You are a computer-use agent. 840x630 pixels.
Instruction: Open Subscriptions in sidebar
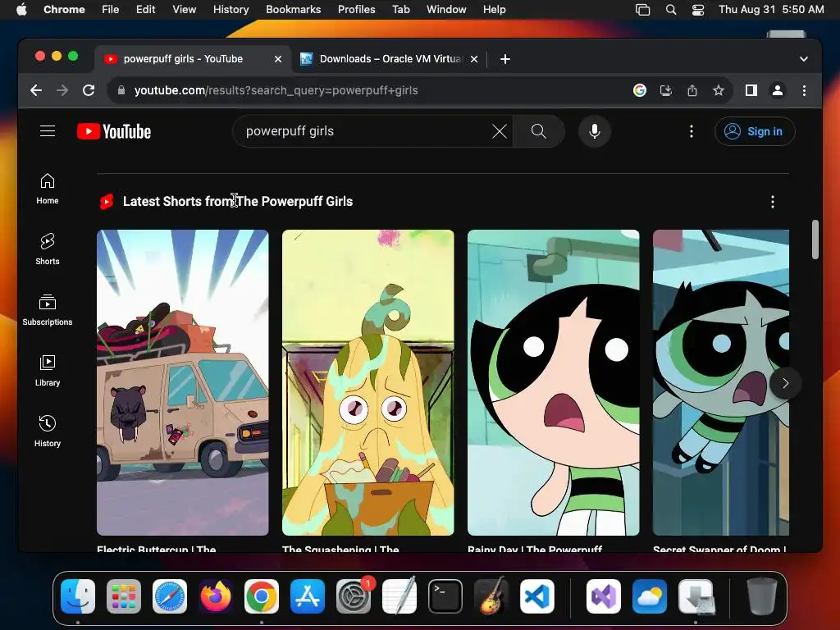(x=48, y=310)
